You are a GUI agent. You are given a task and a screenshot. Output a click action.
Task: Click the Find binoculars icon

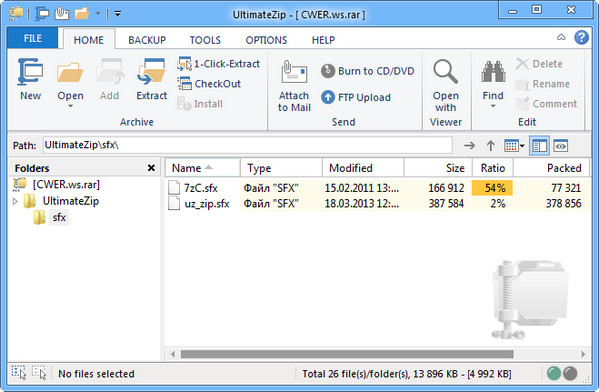pos(493,72)
